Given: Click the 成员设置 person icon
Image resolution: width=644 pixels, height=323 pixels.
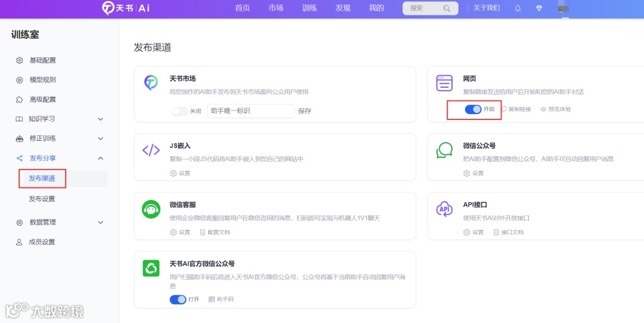Looking at the screenshot, I should tap(19, 242).
